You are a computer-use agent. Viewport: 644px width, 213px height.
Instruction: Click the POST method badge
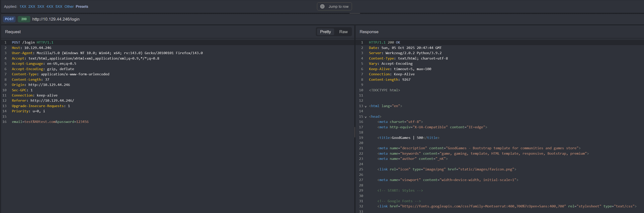point(9,19)
